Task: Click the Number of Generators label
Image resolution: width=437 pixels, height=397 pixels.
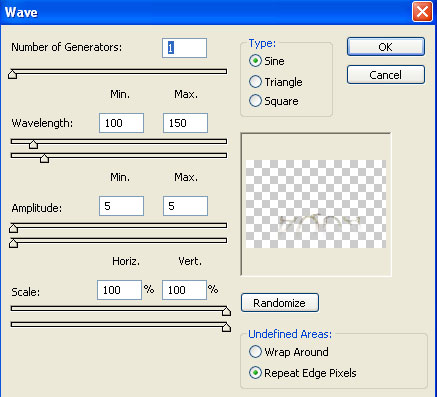Action: point(67,47)
